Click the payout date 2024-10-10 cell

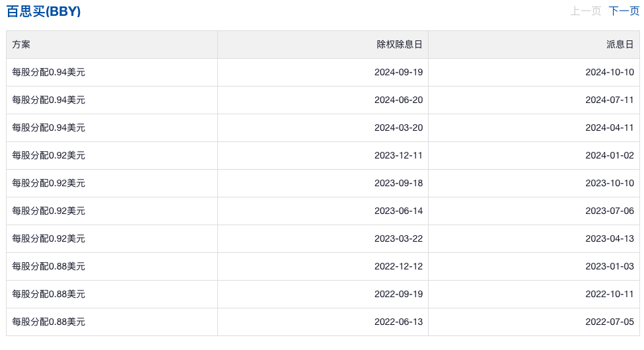click(x=534, y=72)
